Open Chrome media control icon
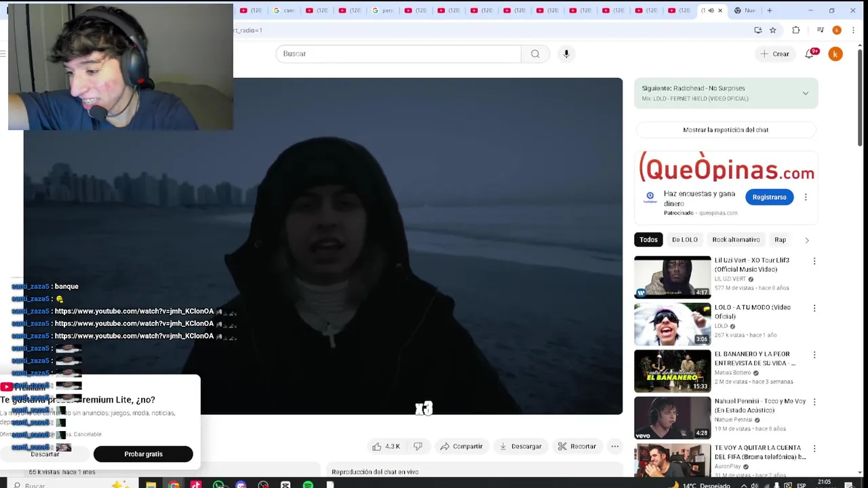This screenshot has width=868, height=488. (820, 30)
